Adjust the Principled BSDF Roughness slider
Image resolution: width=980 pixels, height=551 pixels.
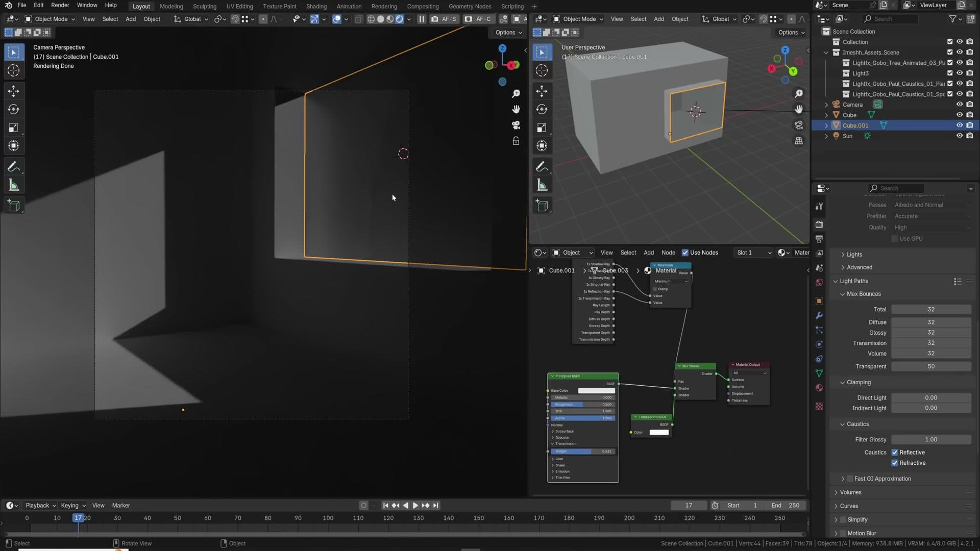(583, 405)
